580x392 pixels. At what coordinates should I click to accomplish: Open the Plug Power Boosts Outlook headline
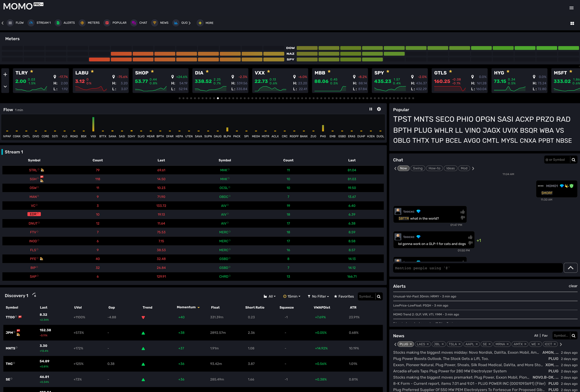coord(441,359)
